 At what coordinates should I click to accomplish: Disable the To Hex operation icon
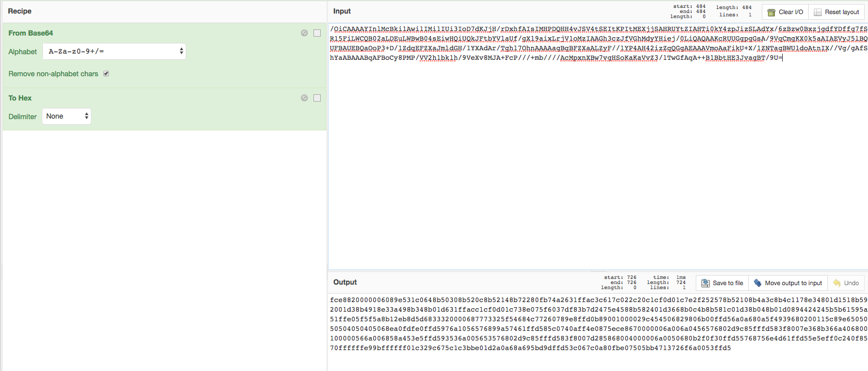[304, 98]
